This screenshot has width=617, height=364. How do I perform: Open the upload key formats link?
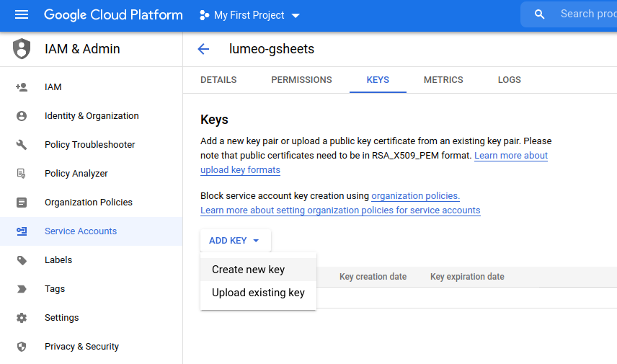(x=240, y=170)
